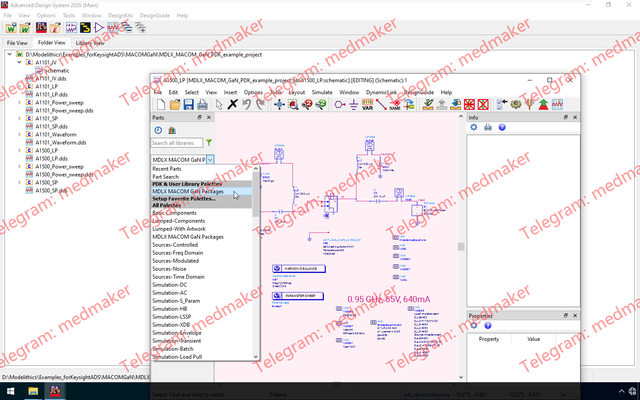Print the schematic using printer icon

pos(202,104)
